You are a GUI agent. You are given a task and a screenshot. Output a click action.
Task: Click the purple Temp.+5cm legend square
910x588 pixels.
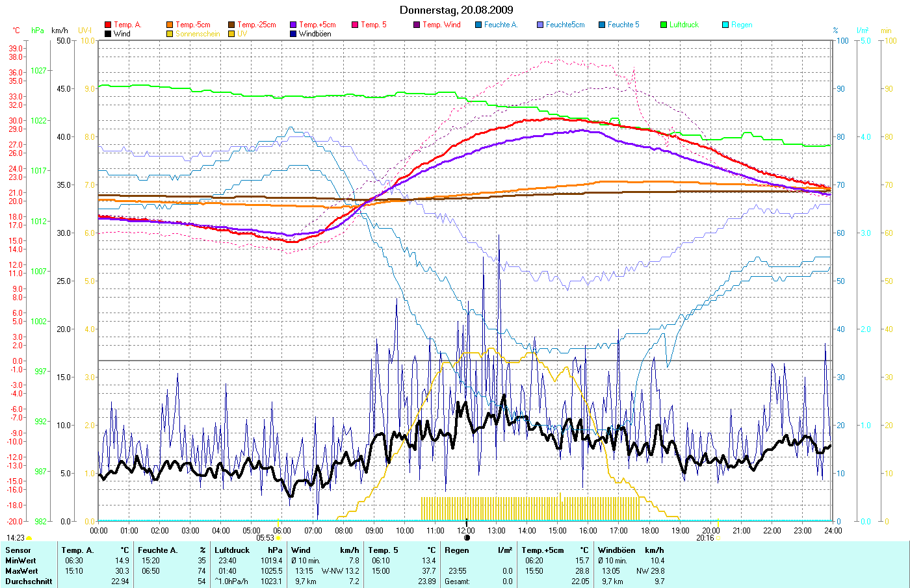pyautogui.click(x=293, y=25)
